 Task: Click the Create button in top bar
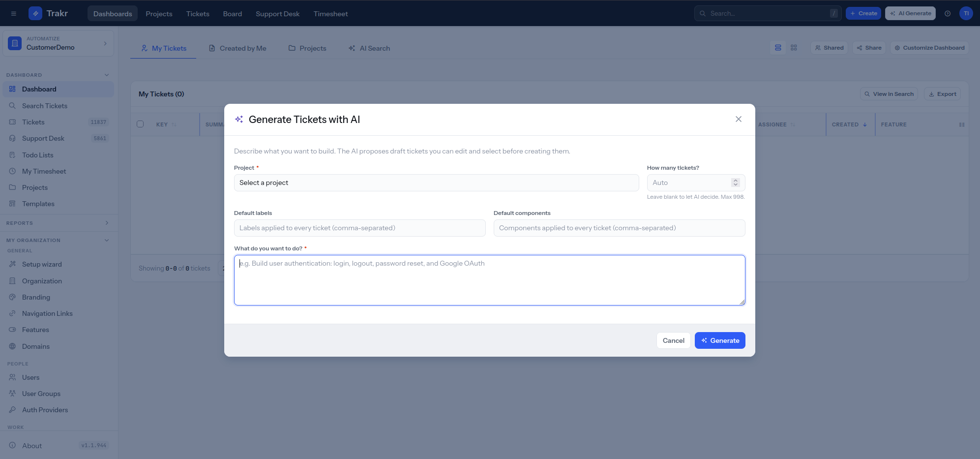pos(863,13)
